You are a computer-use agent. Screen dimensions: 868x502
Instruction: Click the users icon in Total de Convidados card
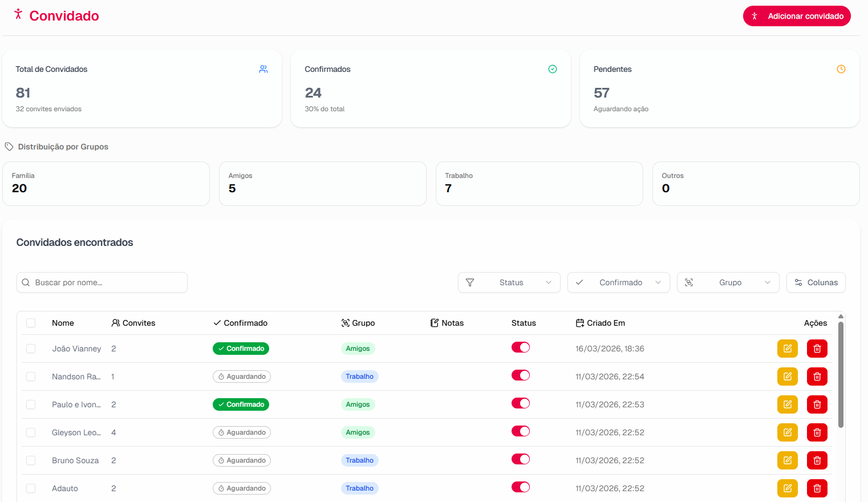[x=263, y=69]
